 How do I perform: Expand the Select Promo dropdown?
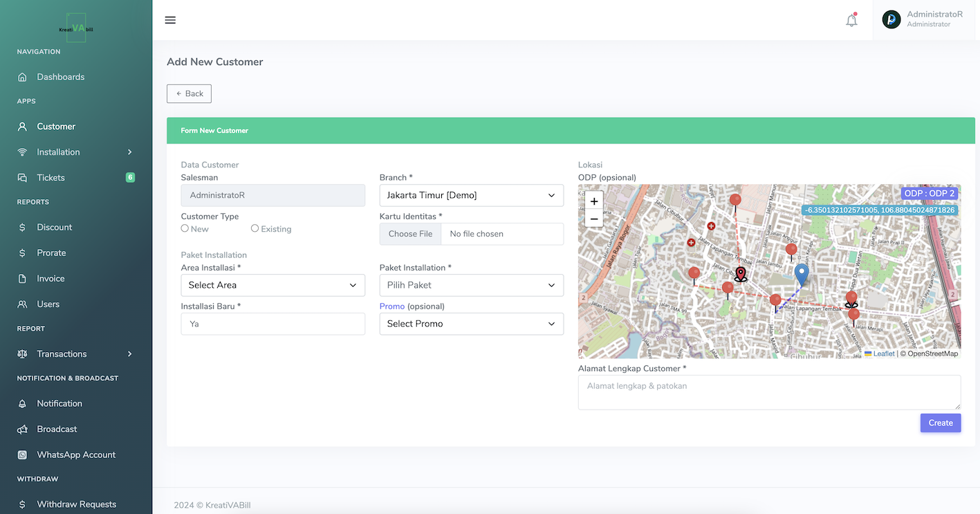[x=471, y=324]
